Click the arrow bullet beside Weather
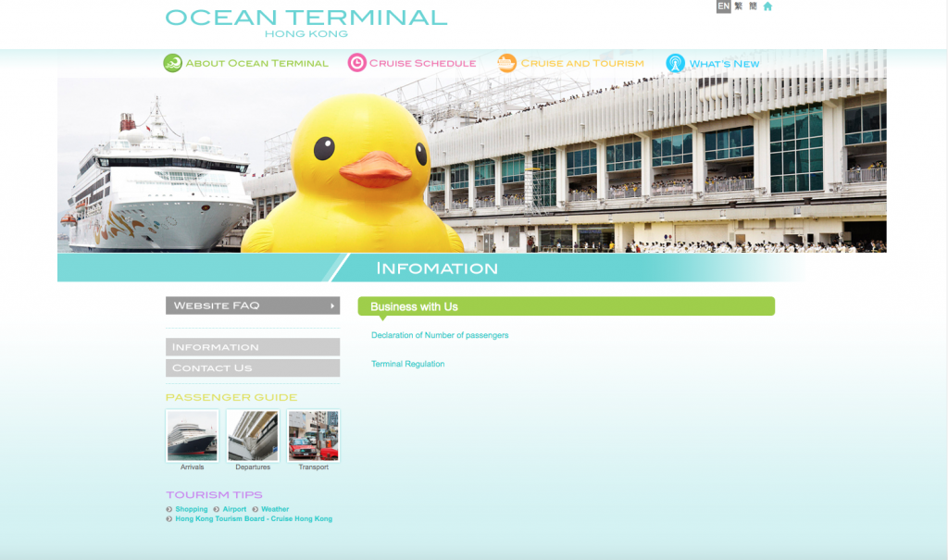948x560 pixels. 256,509
